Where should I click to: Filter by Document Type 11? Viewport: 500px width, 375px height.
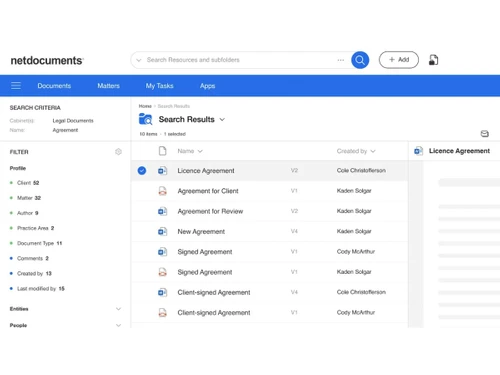click(40, 243)
